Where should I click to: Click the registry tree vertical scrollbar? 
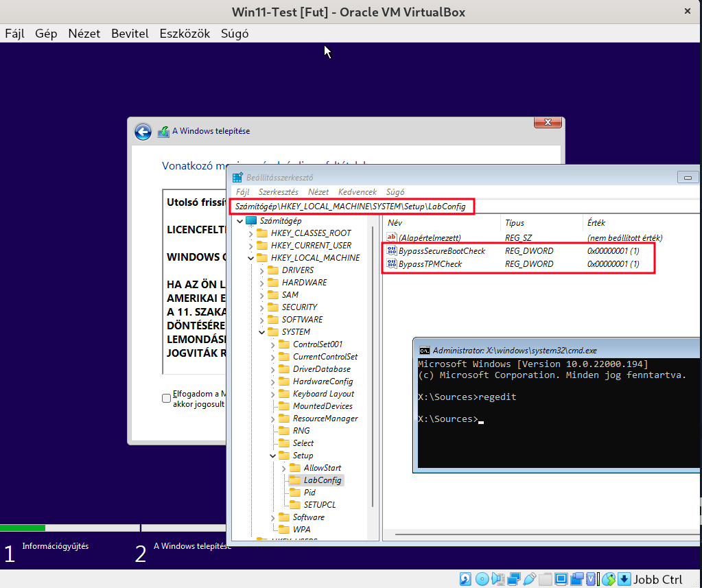(x=373, y=366)
